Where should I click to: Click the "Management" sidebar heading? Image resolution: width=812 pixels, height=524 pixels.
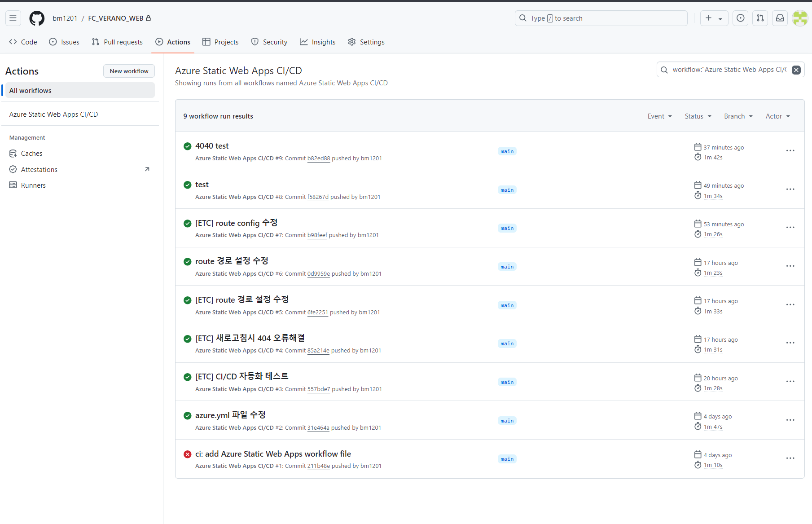coord(27,138)
